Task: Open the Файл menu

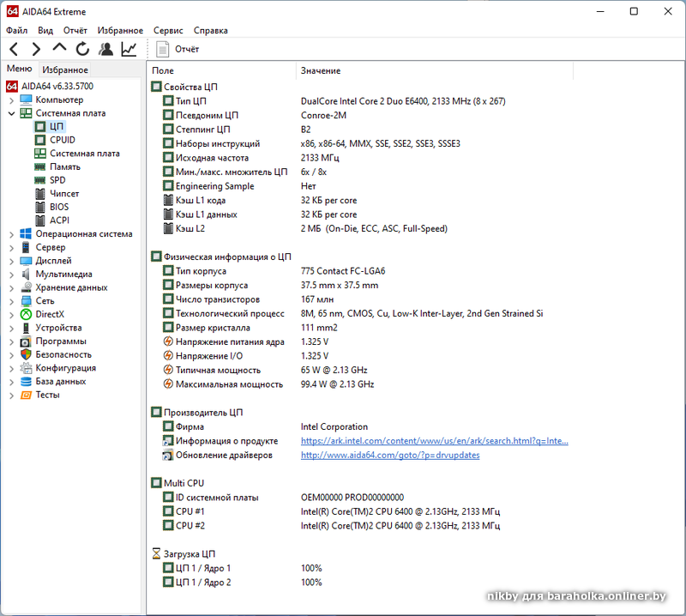Action: pos(16,30)
